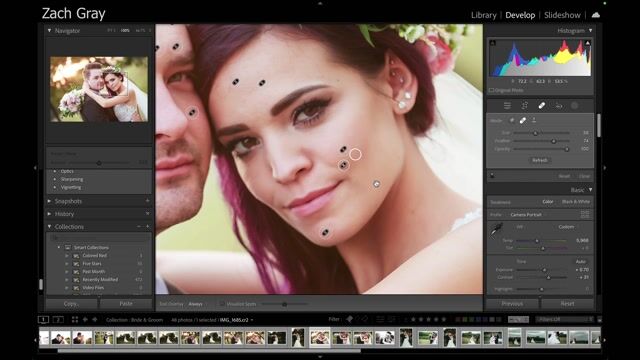Expand the History panel

(x=49, y=214)
